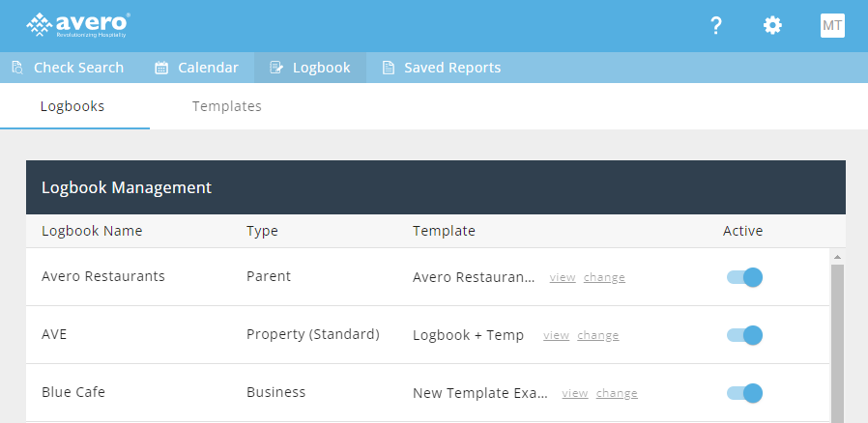Image resolution: width=868 pixels, height=423 pixels.
Task: Click the Calendar icon in navigation
Action: 161,68
